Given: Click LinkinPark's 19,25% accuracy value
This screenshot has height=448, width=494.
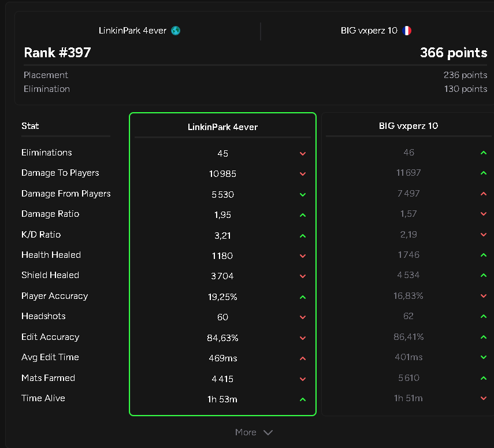Looking at the screenshot, I should click(x=222, y=297).
